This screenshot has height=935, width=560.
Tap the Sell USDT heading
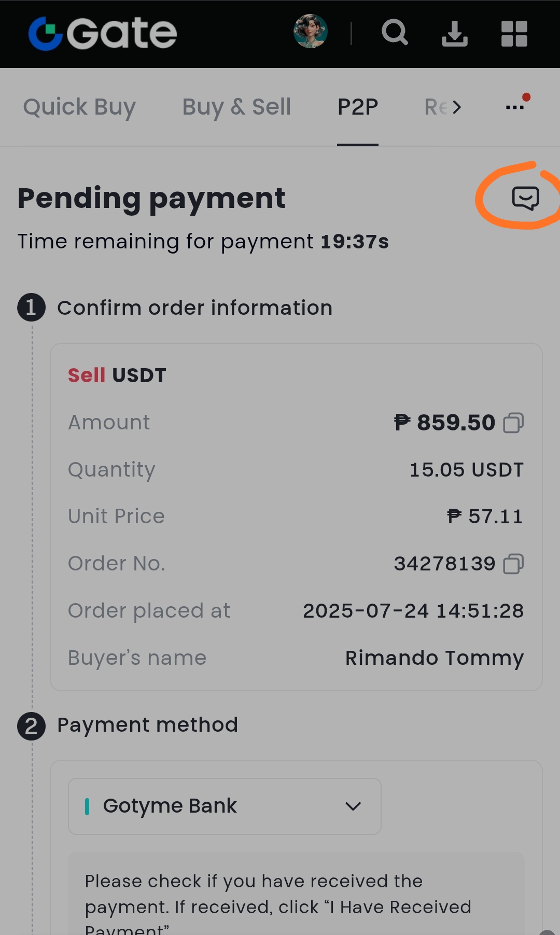(x=117, y=375)
